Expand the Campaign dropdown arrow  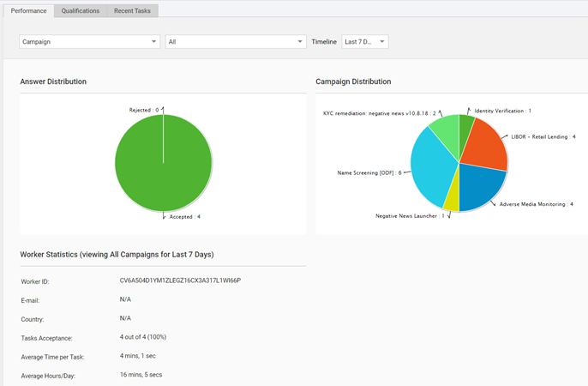click(x=153, y=42)
